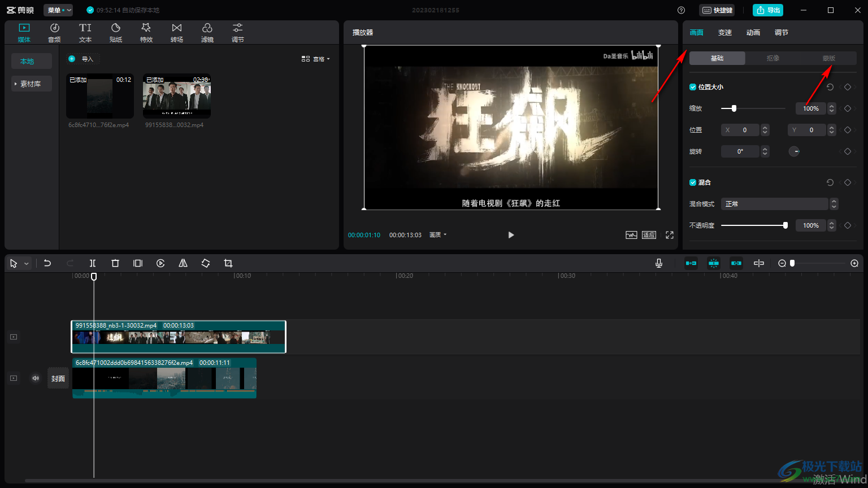The height and width of the screenshot is (488, 868).
Task: Zoom in the timeline
Action: point(854,263)
